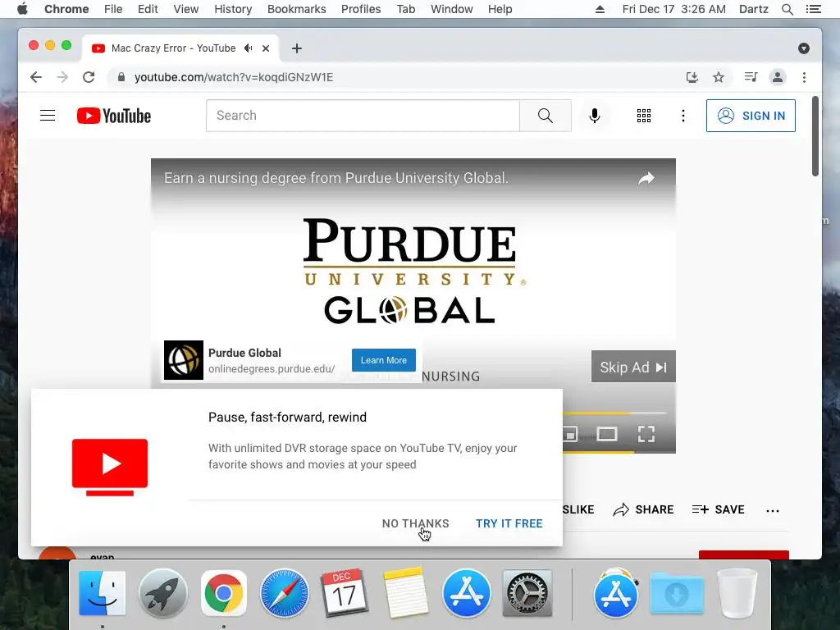
Task: Switch player to miniplayer
Action: 570,434
